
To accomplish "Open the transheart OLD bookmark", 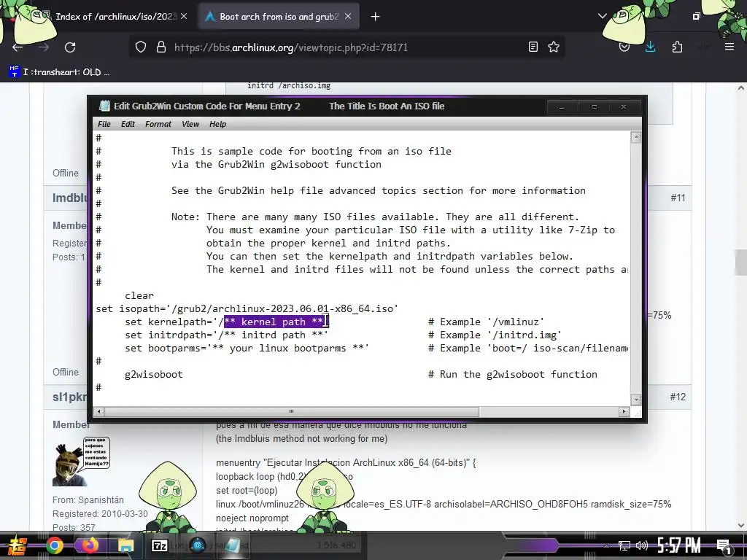I will tap(60, 72).
